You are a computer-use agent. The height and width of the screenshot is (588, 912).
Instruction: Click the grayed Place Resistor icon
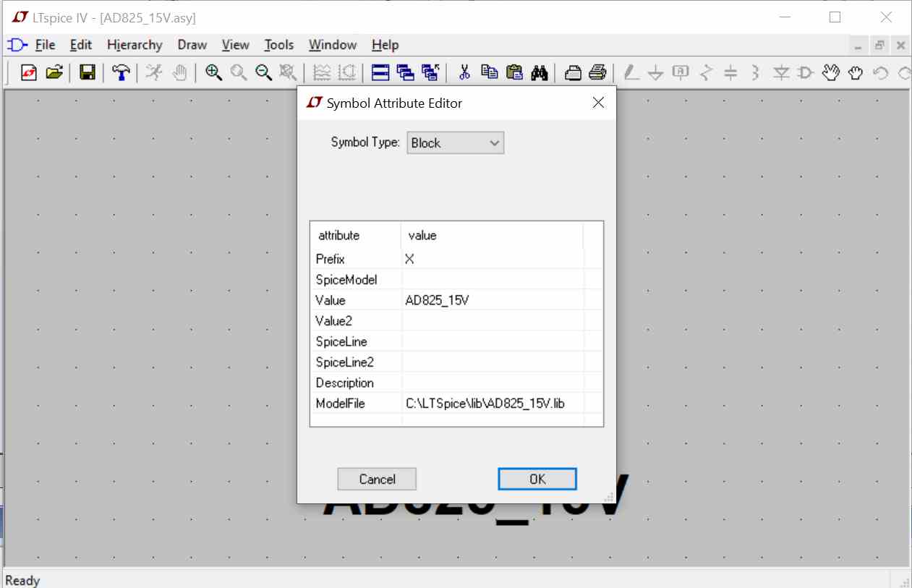[x=707, y=72]
